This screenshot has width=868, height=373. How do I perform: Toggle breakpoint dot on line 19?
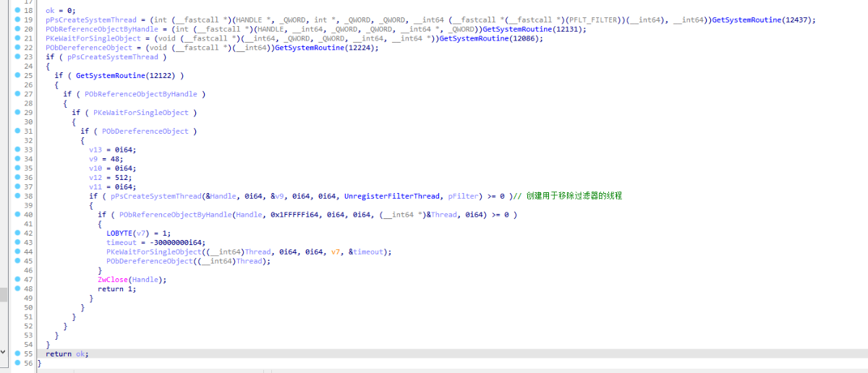pos(17,20)
